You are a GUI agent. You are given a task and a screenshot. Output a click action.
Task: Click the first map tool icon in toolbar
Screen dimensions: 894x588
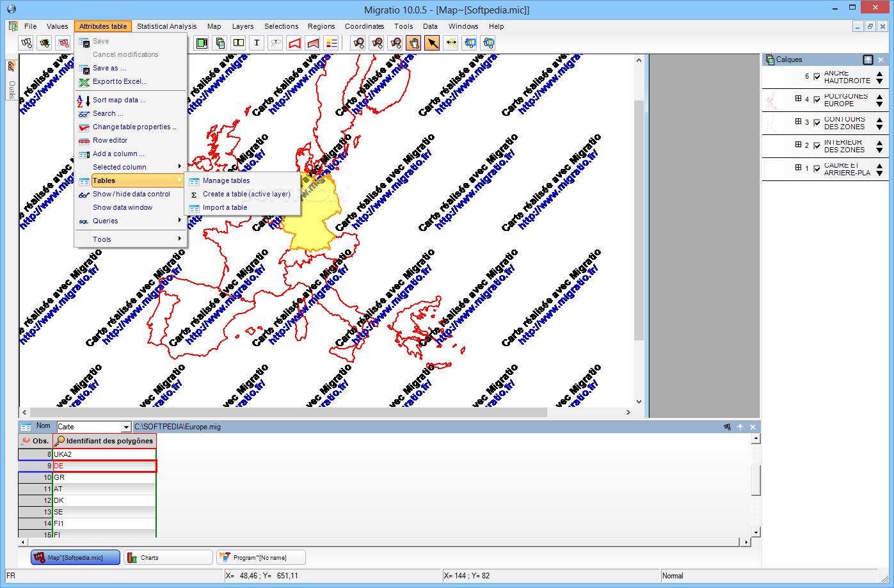[26, 43]
